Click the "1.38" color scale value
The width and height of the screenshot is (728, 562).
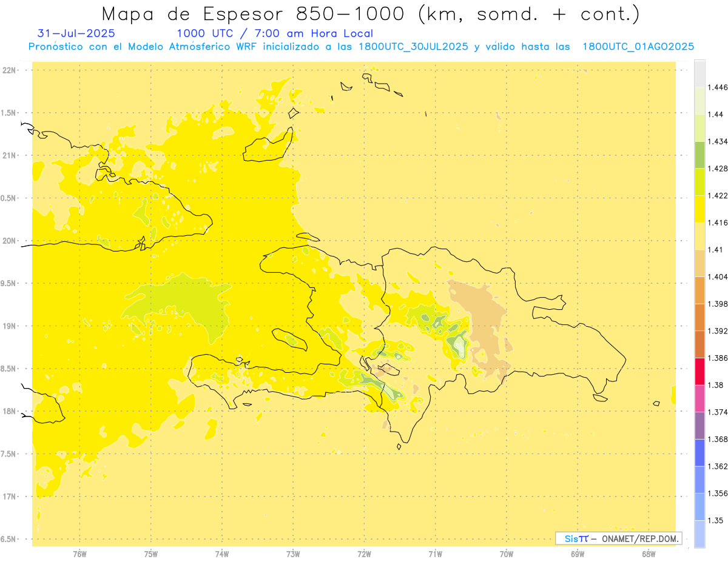click(x=716, y=385)
